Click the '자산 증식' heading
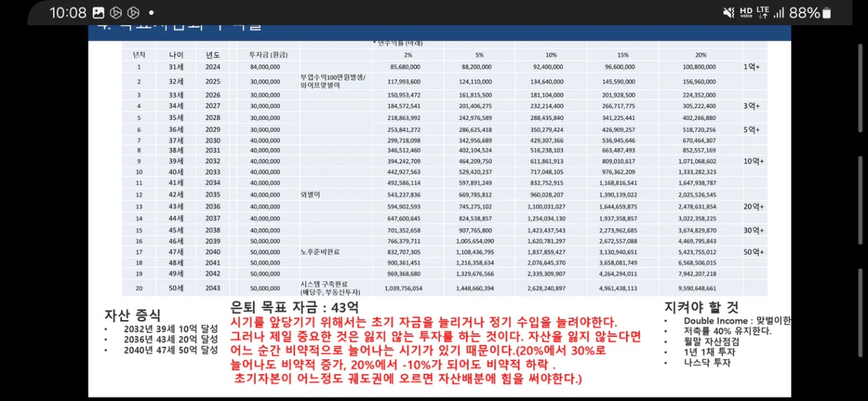 coord(132,315)
